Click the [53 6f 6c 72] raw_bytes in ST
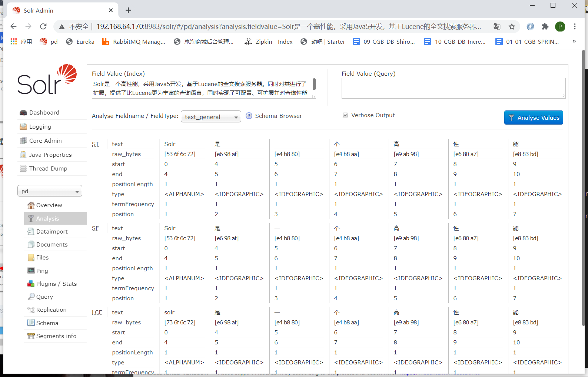Image resolution: width=588 pixels, height=377 pixels. pyautogui.click(x=180, y=154)
